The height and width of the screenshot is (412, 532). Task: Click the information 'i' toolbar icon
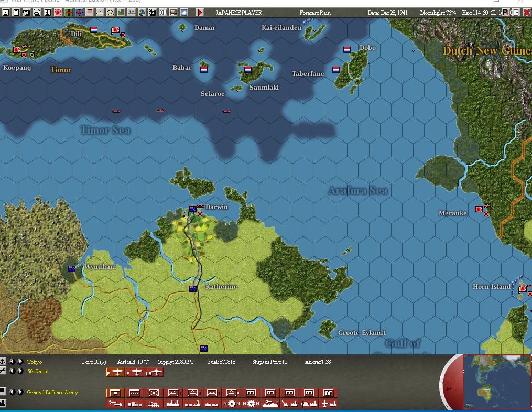click(48, 13)
